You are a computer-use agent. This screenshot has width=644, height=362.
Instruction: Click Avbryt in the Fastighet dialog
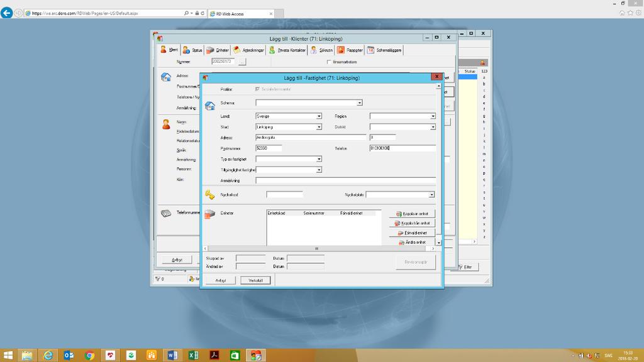click(221, 280)
